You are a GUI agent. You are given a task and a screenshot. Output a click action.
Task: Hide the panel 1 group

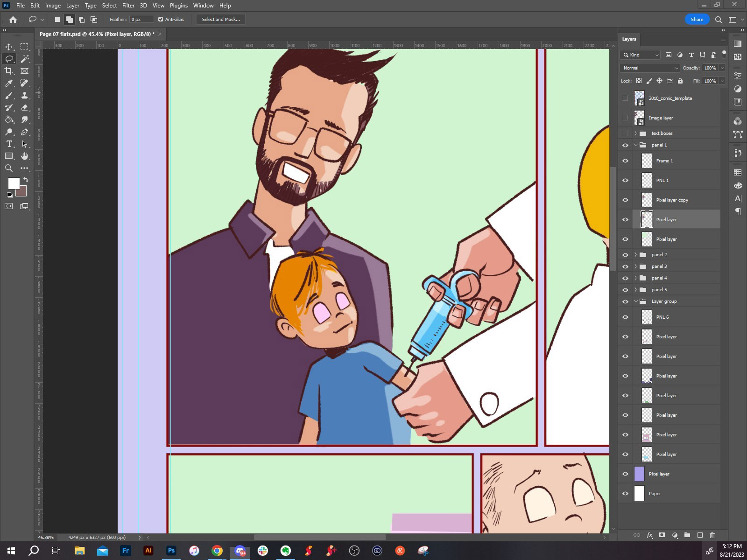click(x=625, y=145)
